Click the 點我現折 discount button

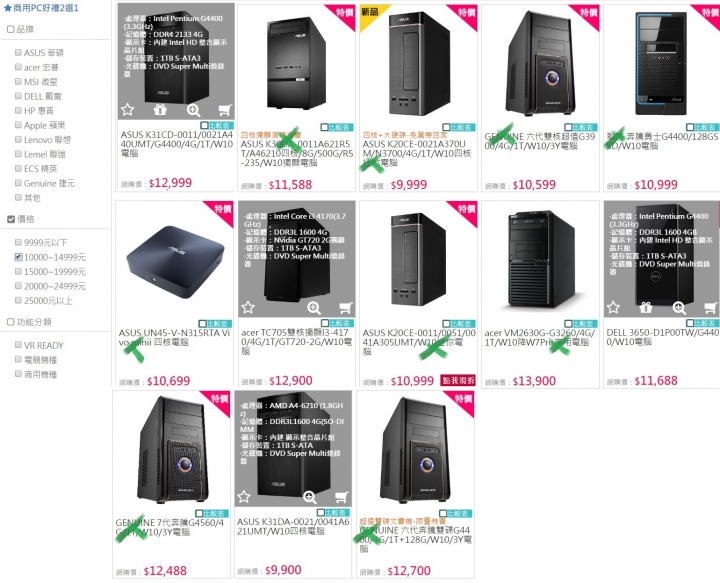(x=458, y=380)
